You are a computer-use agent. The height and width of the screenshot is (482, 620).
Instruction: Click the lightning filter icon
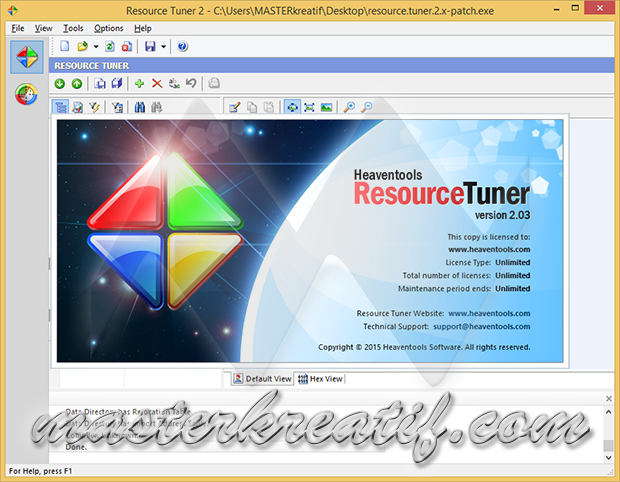94,107
